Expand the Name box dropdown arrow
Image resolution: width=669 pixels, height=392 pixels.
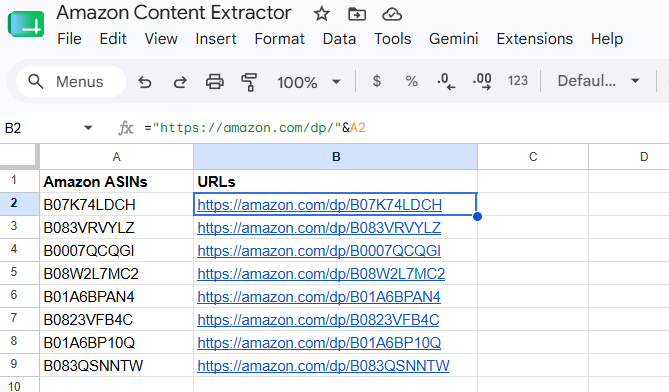click(88, 128)
